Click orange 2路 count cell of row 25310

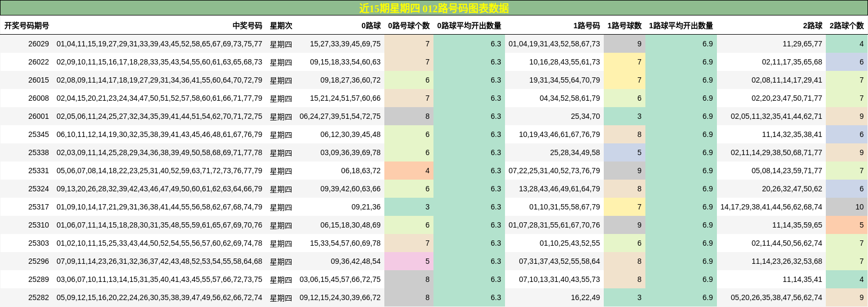click(x=847, y=225)
